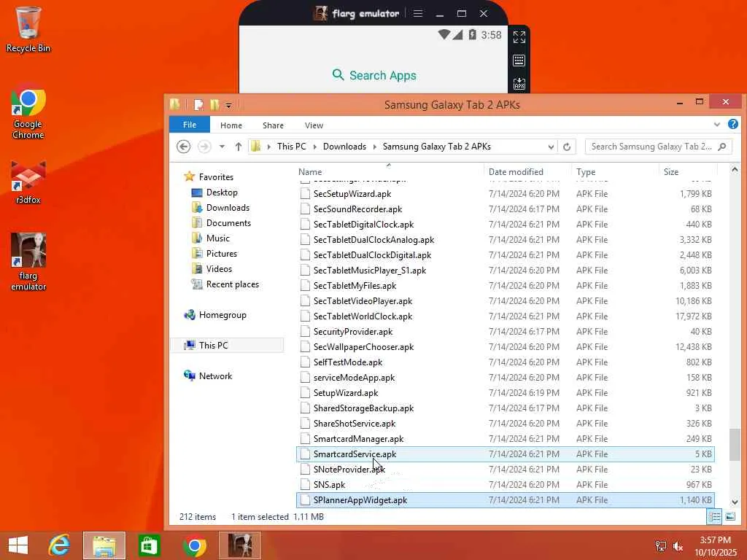Select SNS.apk file
This screenshot has height=560, width=747.
(329, 485)
